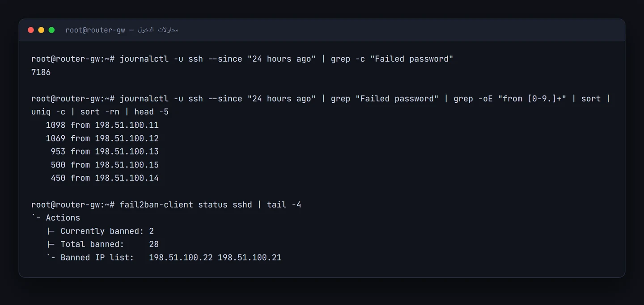Click the Currently banned line
The width and height of the screenshot is (644, 305).
pyautogui.click(x=100, y=231)
